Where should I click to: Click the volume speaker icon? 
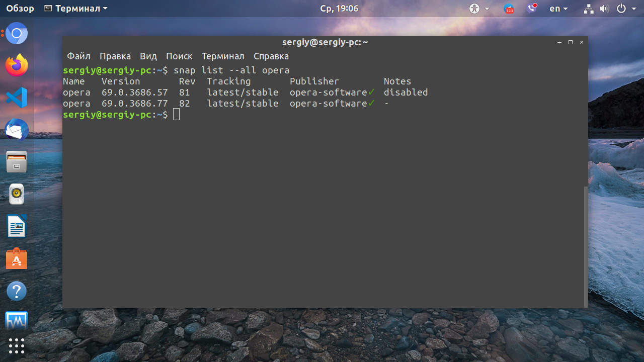[604, 9]
